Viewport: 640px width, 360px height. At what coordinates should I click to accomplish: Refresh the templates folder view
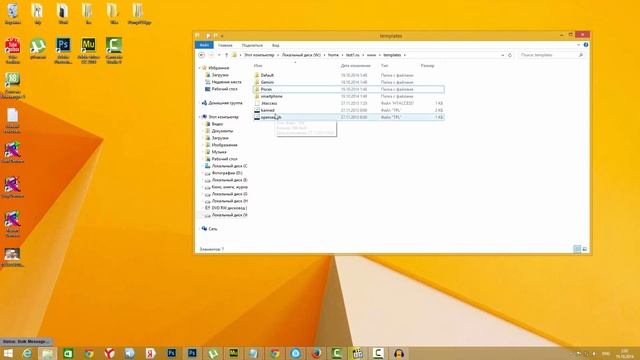[510, 55]
